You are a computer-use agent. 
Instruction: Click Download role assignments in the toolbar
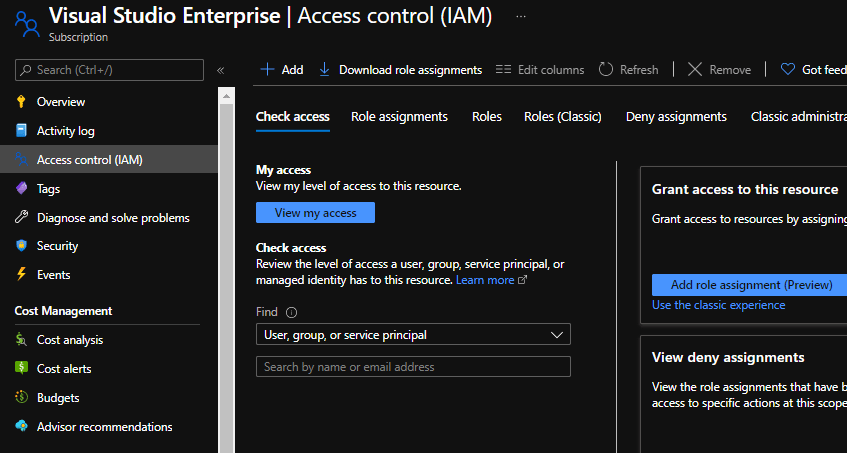400,70
